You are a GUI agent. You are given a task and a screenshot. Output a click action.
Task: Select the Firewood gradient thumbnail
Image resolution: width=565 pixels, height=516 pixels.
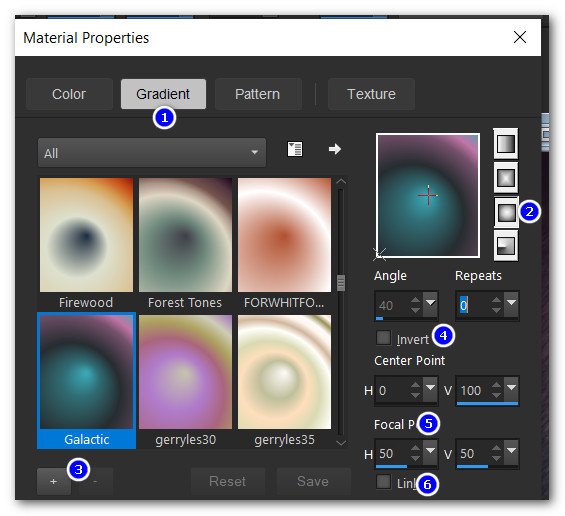point(86,235)
